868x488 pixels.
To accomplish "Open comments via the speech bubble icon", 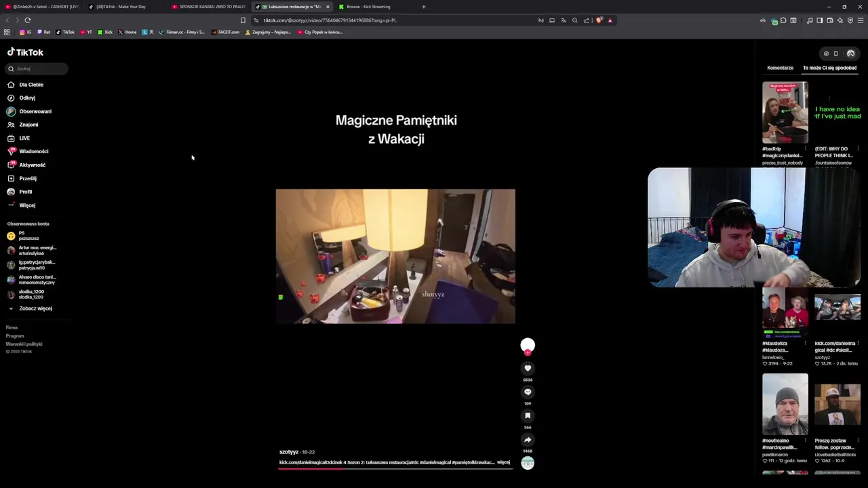I will point(528,392).
